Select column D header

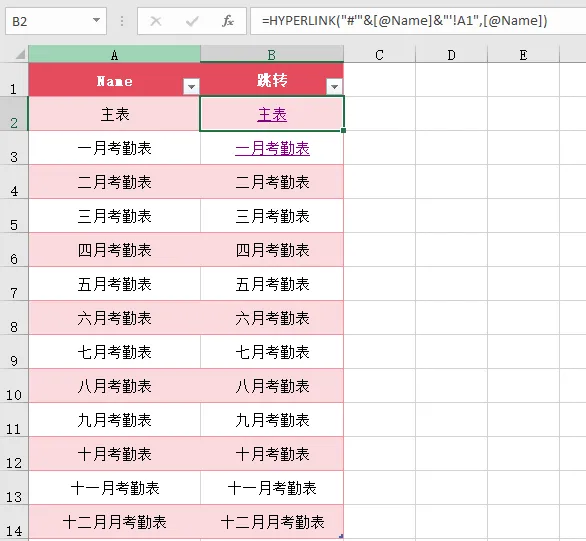(451, 54)
